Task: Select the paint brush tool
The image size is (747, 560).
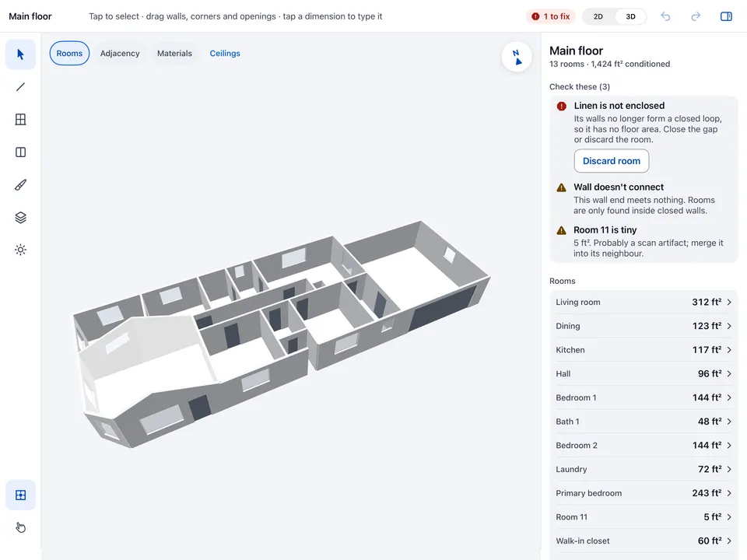Action: click(x=20, y=185)
